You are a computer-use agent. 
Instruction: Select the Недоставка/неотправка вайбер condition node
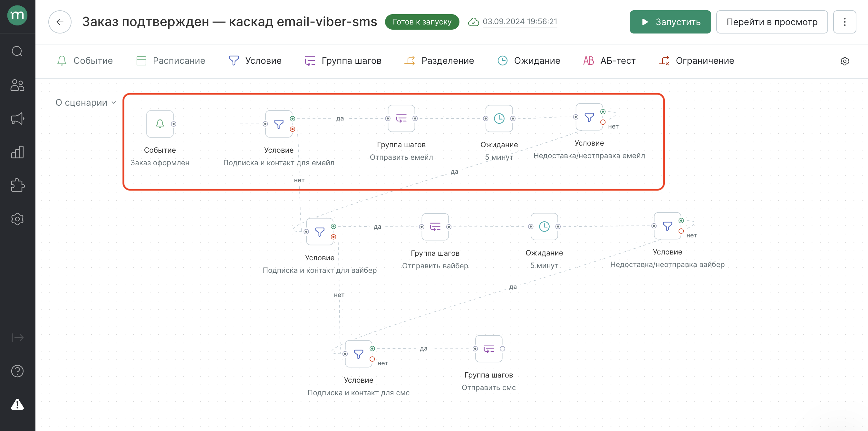[x=667, y=226]
